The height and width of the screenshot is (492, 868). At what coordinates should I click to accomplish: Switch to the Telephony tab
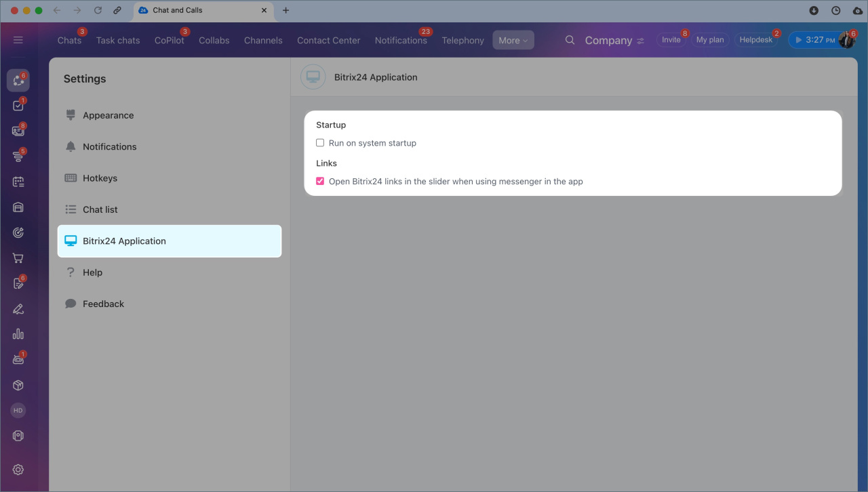(462, 40)
